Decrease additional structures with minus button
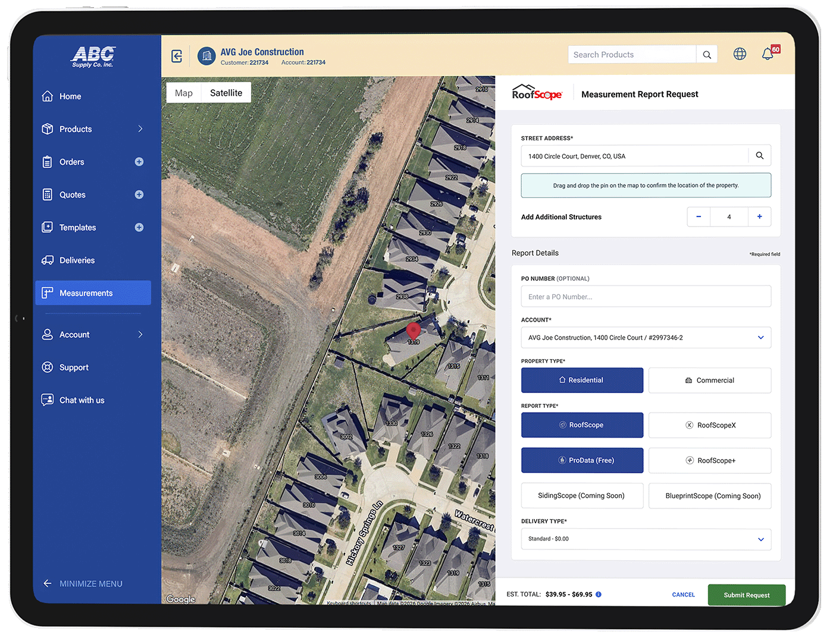833x644 pixels. tap(699, 217)
